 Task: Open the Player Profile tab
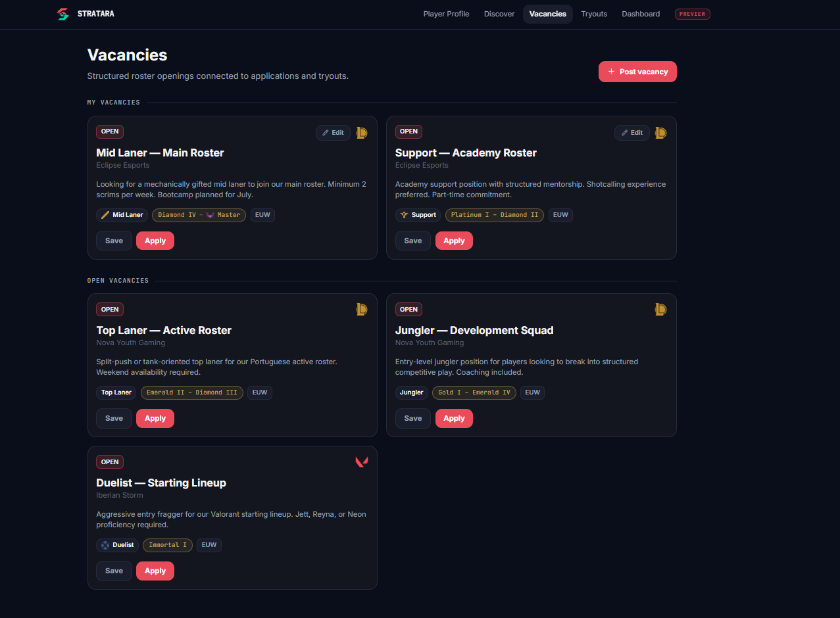tap(446, 14)
